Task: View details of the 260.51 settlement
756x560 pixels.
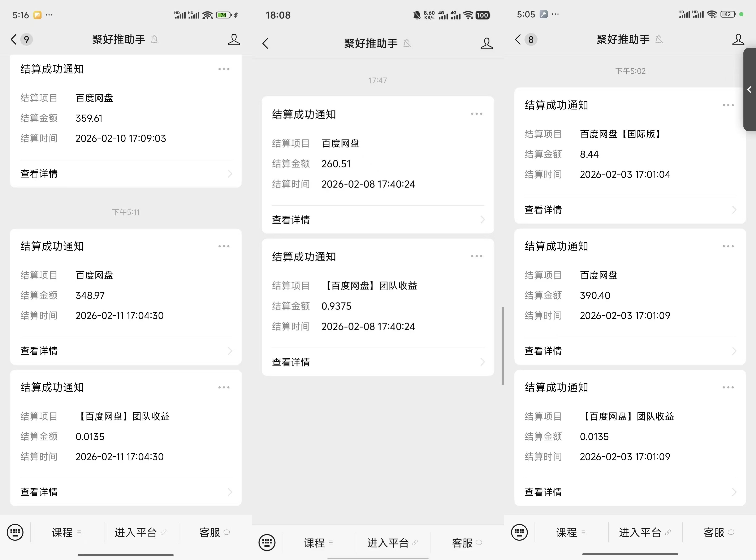Action: click(x=378, y=220)
